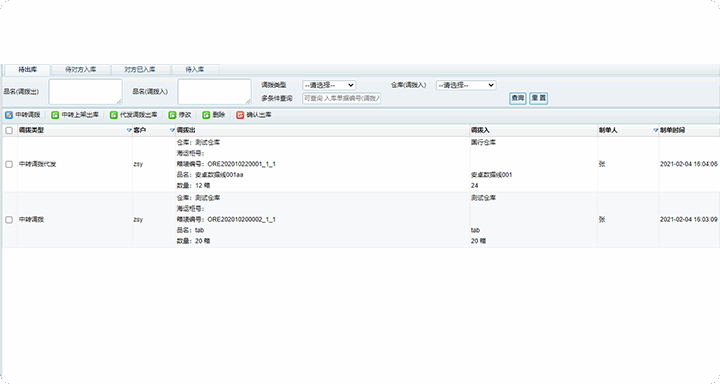The height and width of the screenshot is (384, 720).
Task: Click the 中转调拨 toolbar icon
Action: pos(9,115)
